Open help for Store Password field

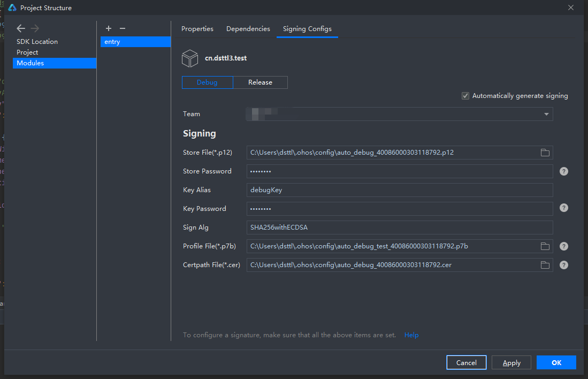pyautogui.click(x=563, y=171)
